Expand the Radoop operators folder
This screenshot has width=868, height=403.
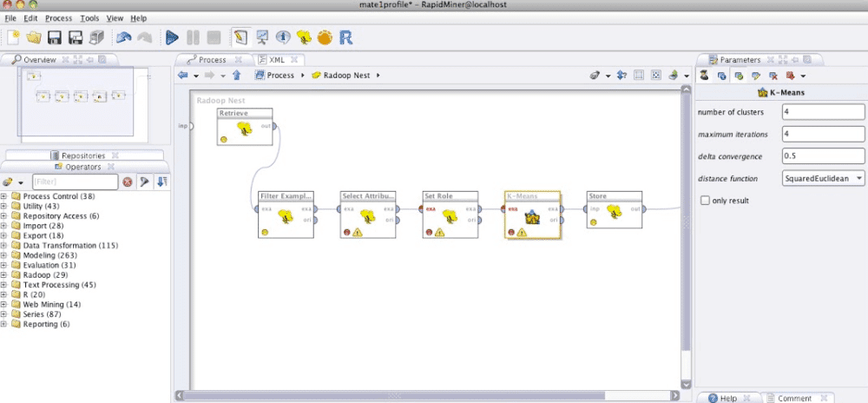click(5, 275)
